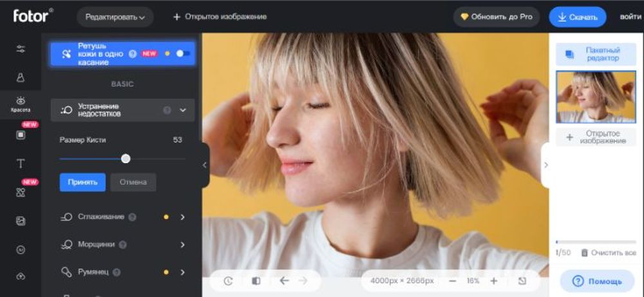Open the Помощь help button
Screen dimensions: 644x297
coord(597,282)
